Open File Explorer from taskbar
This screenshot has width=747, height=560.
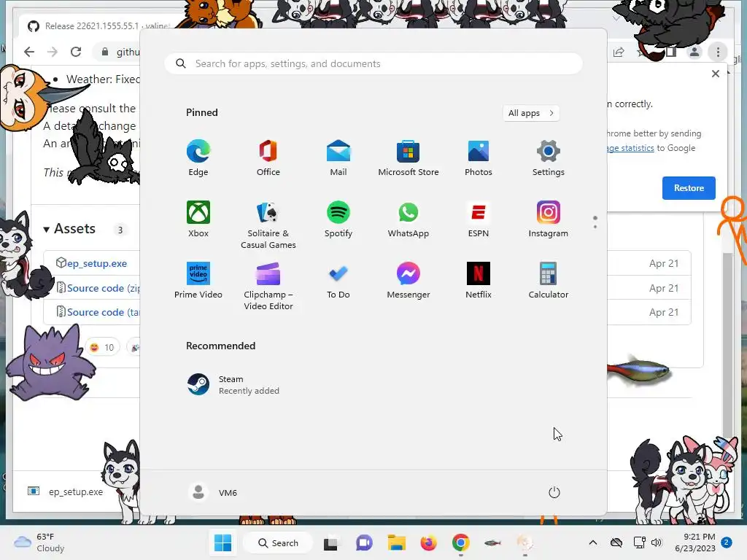[396, 543]
